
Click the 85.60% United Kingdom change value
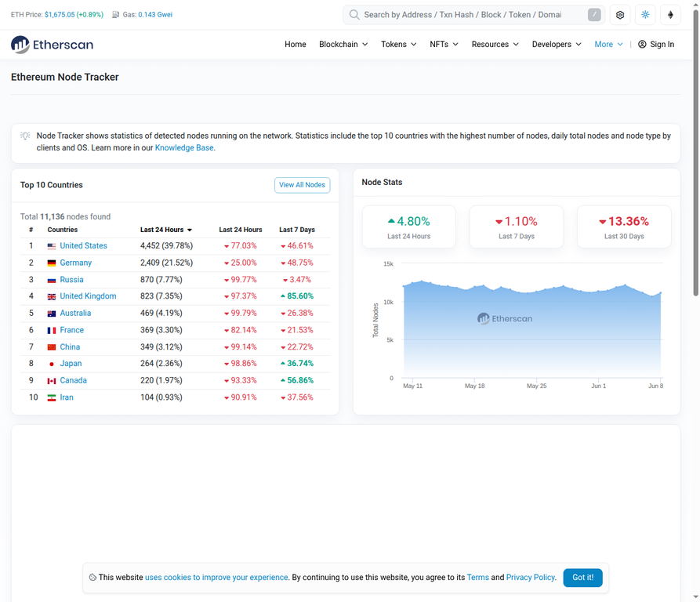[x=297, y=296]
